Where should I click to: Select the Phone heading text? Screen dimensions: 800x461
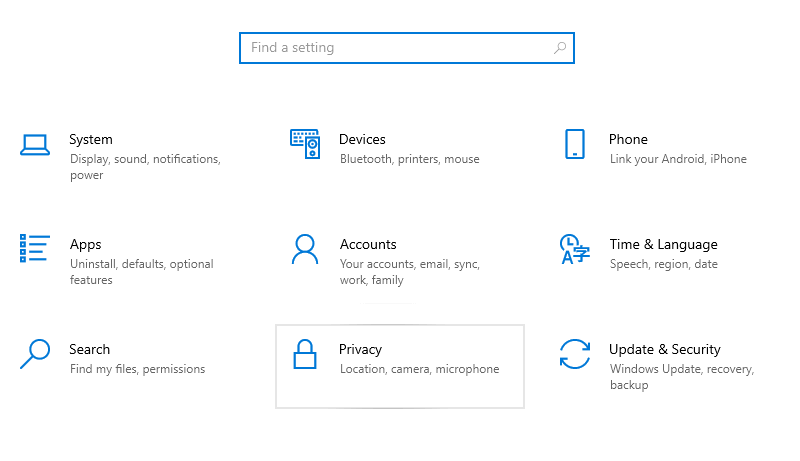pos(628,139)
